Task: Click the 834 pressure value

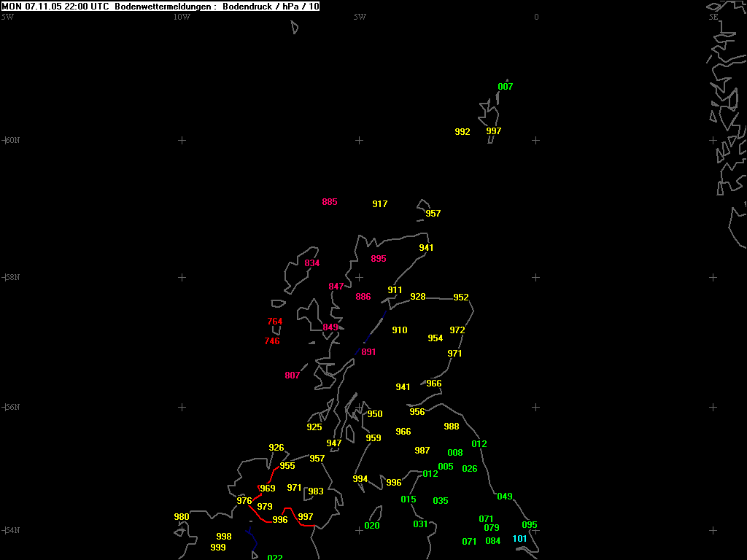Action: point(311,263)
